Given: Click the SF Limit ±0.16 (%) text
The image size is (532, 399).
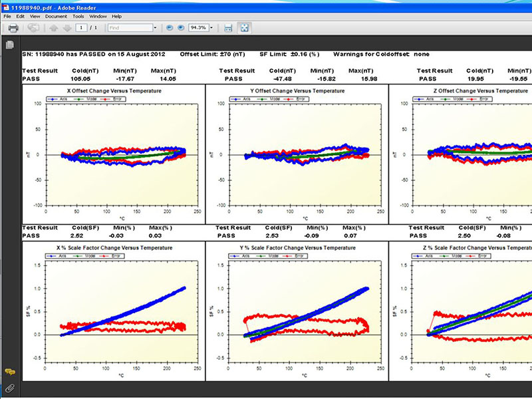Looking at the screenshot, I should 289,55.
